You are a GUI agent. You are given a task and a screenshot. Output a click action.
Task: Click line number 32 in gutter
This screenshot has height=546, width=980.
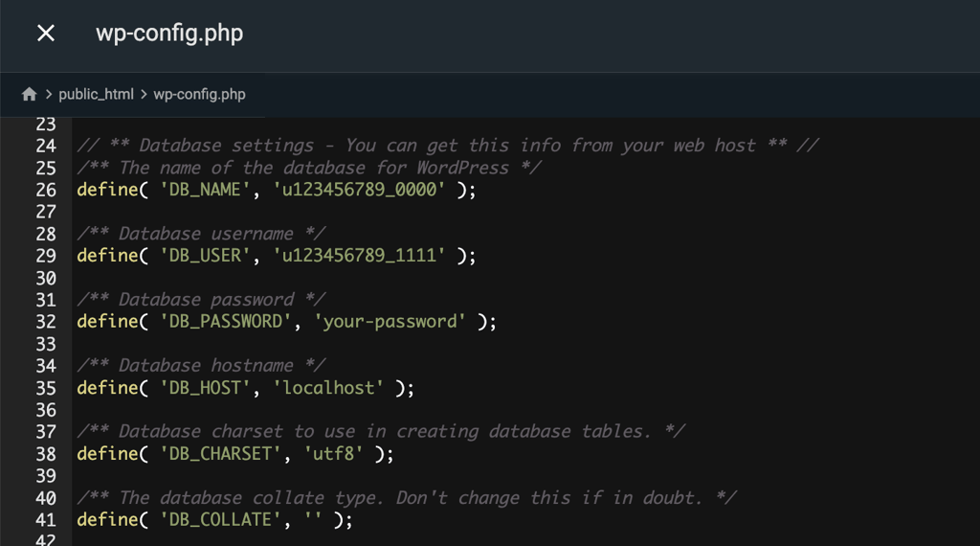(46, 322)
